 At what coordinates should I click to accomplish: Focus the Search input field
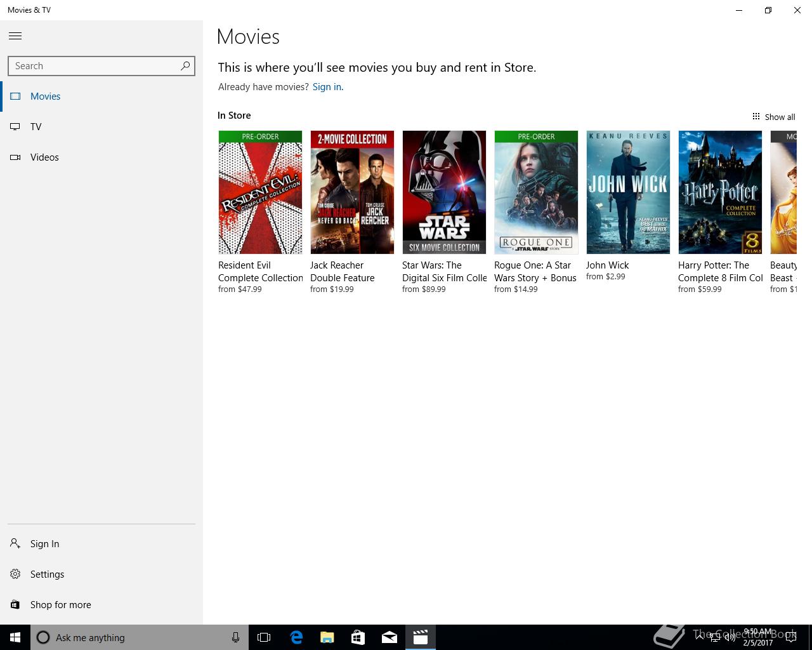point(101,66)
